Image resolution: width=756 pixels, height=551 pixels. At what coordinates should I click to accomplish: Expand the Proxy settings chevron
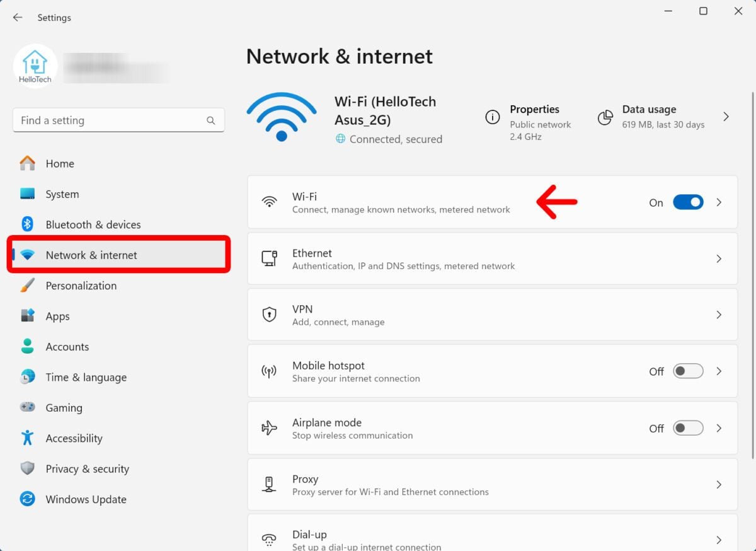tap(719, 485)
